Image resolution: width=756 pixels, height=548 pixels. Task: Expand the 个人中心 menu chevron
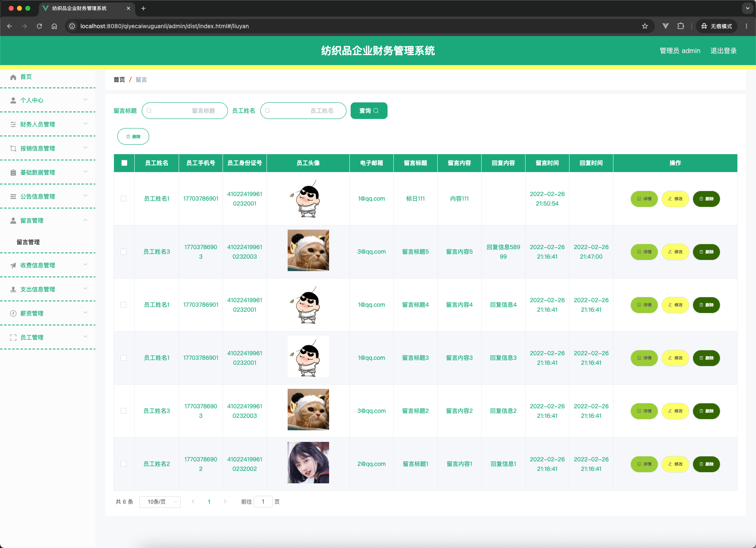[x=85, y=99]
